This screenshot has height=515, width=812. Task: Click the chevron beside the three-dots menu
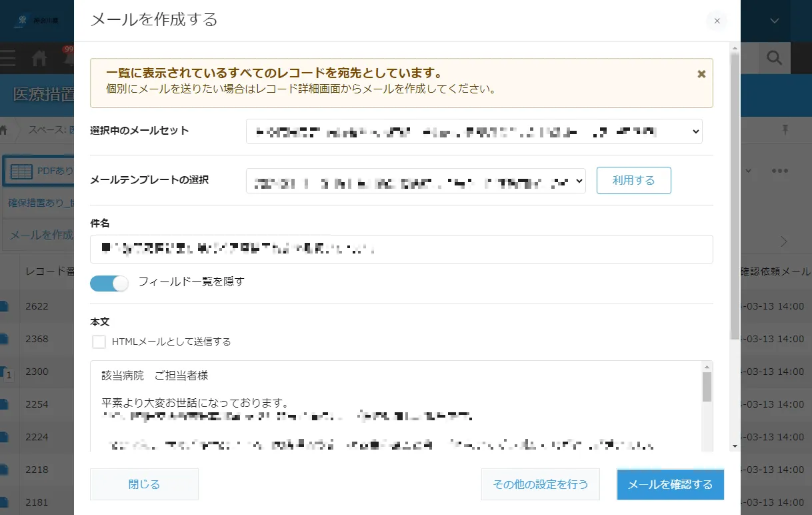tap(748, 171)
